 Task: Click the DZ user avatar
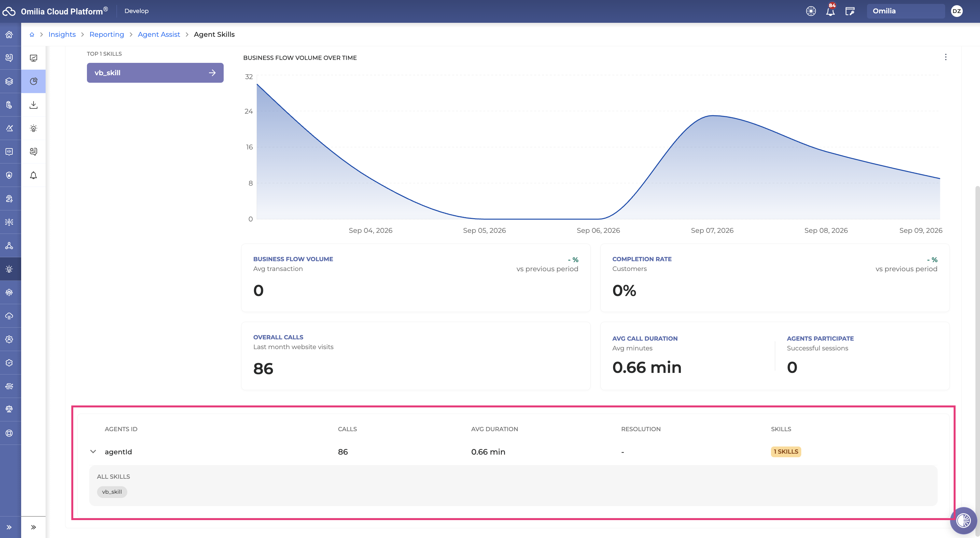click(x=957, y=11)
